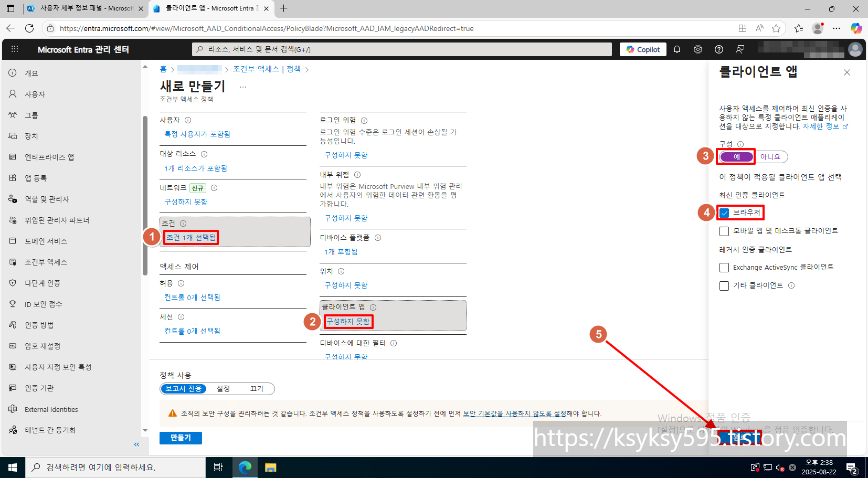Open the Copilot button
The width and height of the screenshot is (868, 478).
(643, 49)
